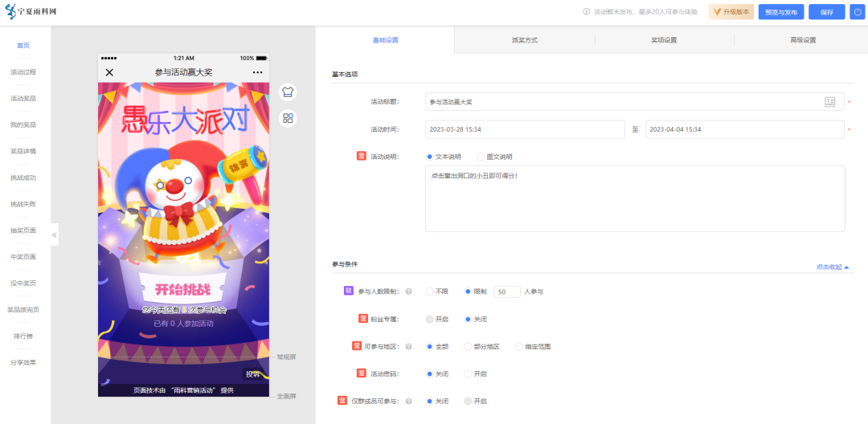Open 没中奖页 in left sidebar

(23, 283)
